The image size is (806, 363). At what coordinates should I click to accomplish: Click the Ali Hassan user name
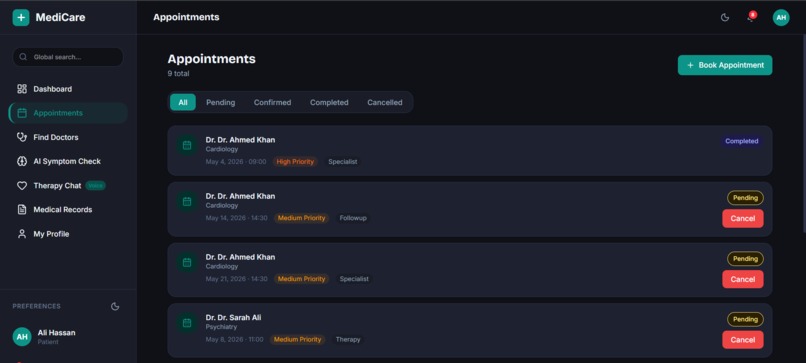(57, 333)
